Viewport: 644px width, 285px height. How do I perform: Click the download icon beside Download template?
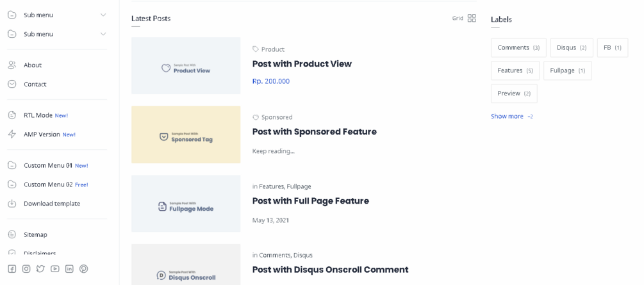12,204
